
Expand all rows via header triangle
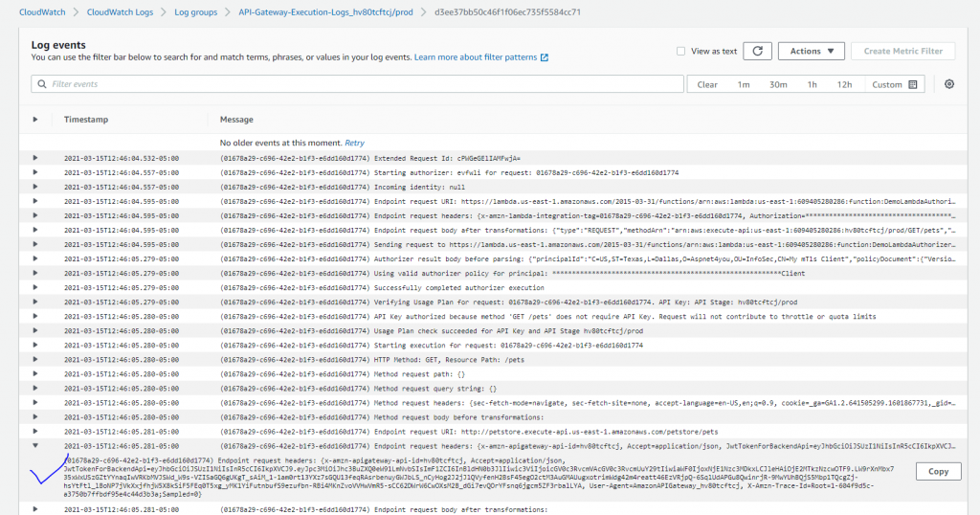(x=35, y=120)
